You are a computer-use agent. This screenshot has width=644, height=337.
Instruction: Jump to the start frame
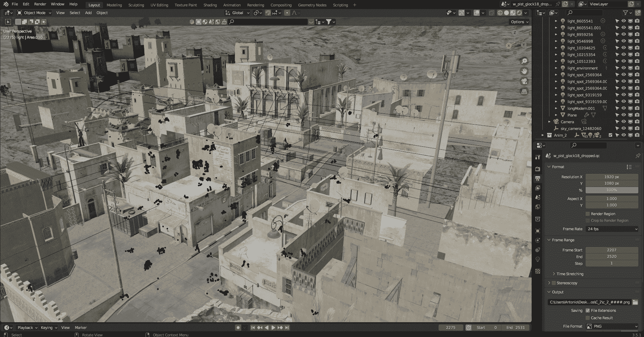(x=253, y=328)
